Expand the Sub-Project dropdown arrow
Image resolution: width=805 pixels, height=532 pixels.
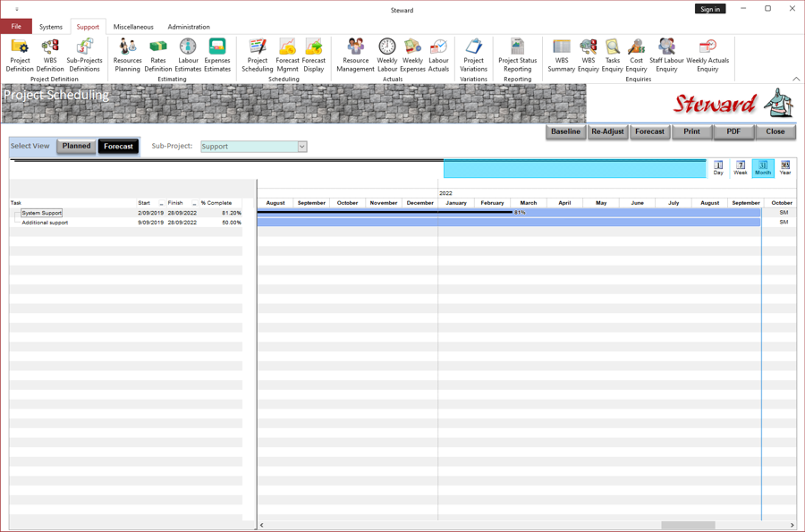(x=302, y=147)
